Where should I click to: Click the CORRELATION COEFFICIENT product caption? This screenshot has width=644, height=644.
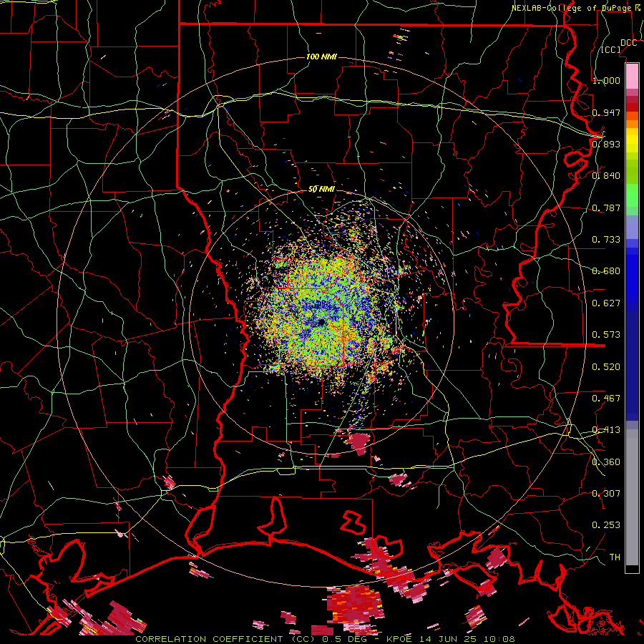[325, 639]
